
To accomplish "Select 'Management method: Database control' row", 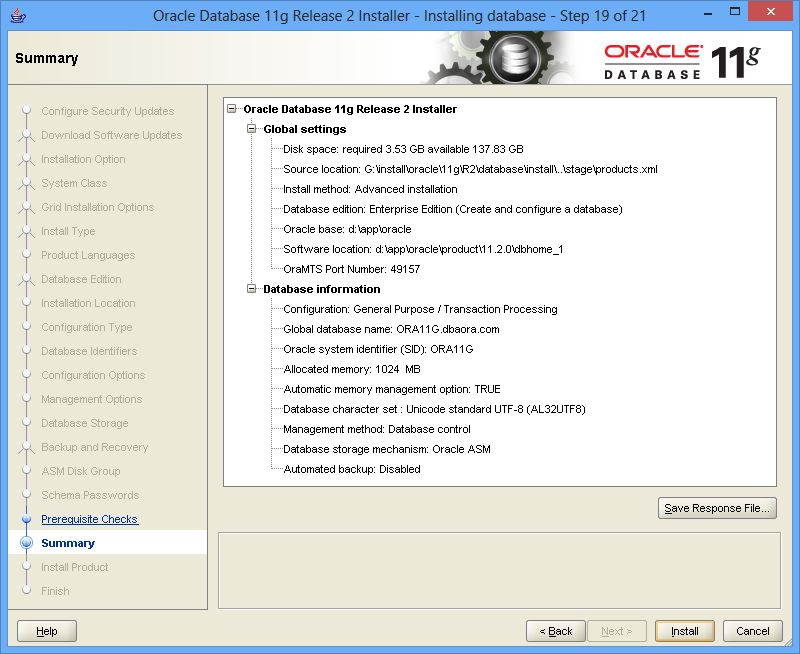I will (377, 429).
